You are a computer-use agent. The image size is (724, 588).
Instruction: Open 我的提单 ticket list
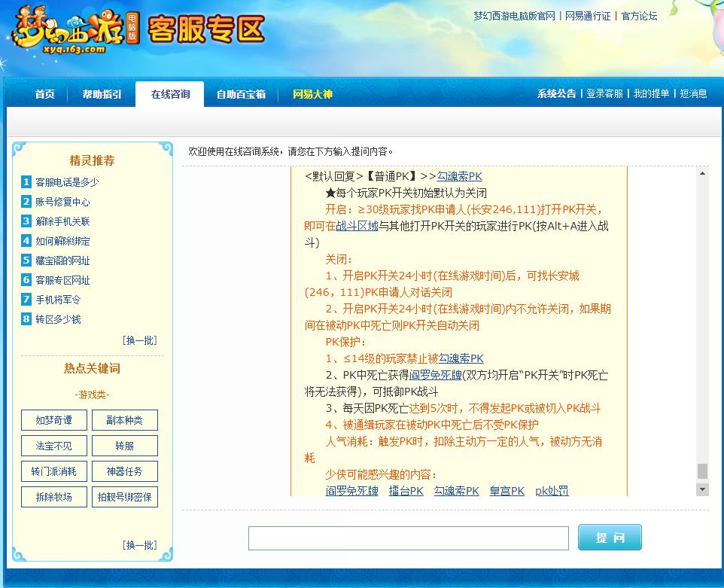650,93
